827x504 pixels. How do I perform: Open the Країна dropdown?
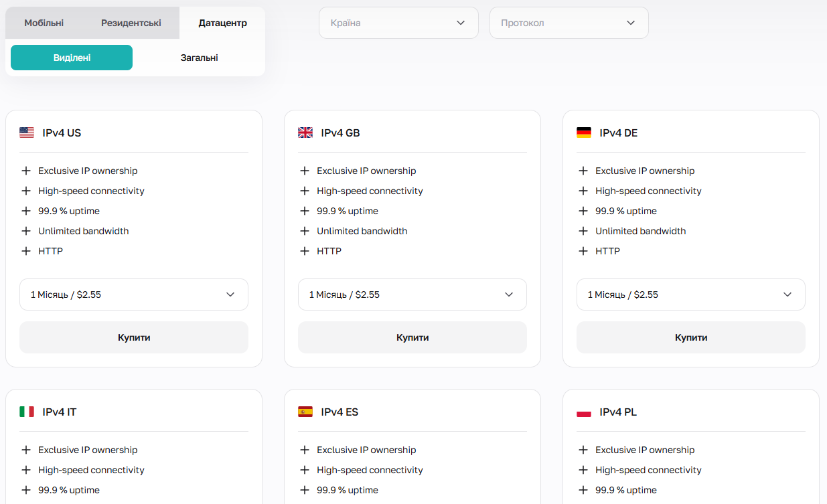[x=398, y=23]
